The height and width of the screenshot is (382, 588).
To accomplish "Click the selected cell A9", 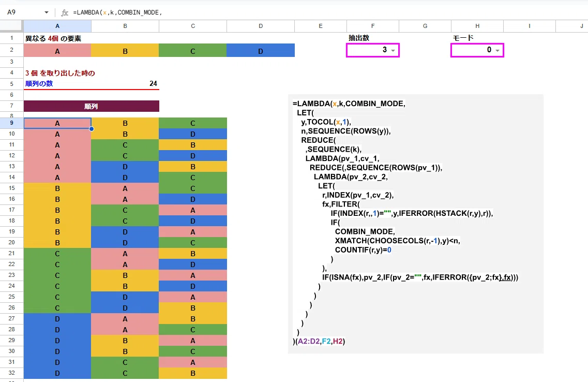I will pyautogui.click(x=57, y=123).
